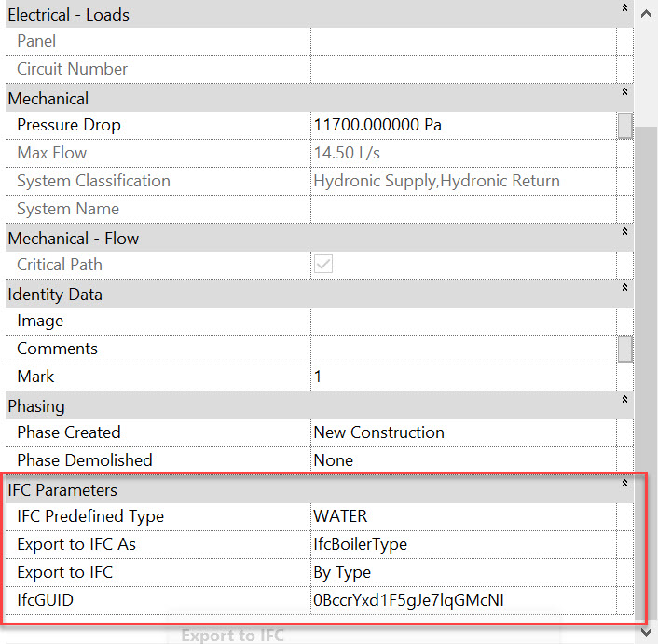Viewport: 658px width, 644px height.
Task: Open the Export to IFC By Type dropdown
Action: (x=462, y=572)
